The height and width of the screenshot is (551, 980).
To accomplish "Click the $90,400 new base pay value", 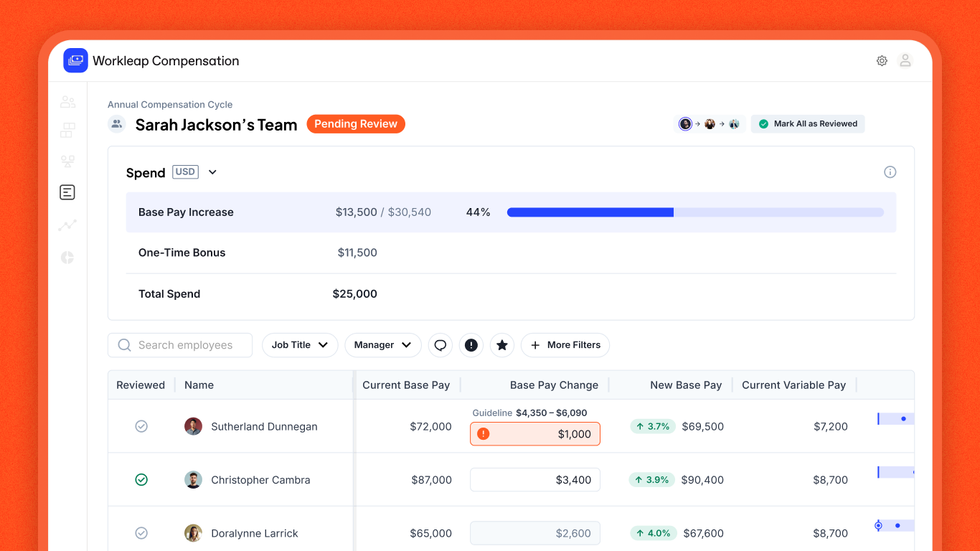I will click(x=702, y=480).
